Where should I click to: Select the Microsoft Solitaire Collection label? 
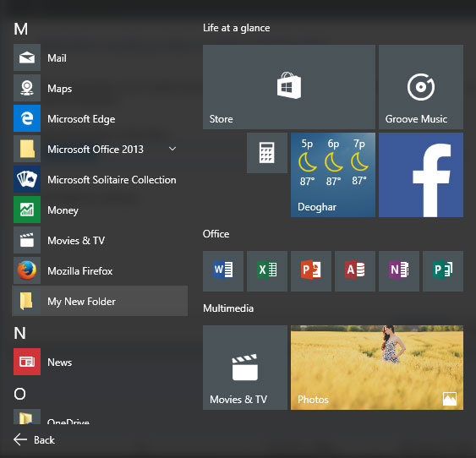click(x=112, y=179)
